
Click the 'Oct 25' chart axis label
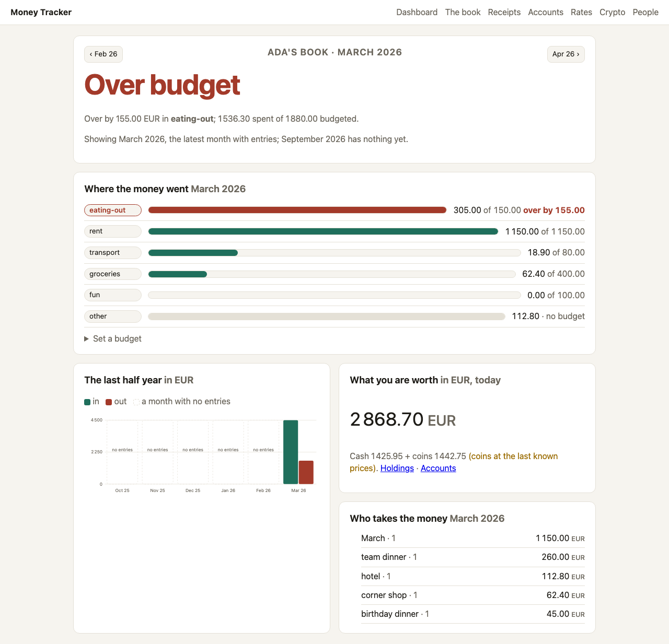(x=122, y=490)
